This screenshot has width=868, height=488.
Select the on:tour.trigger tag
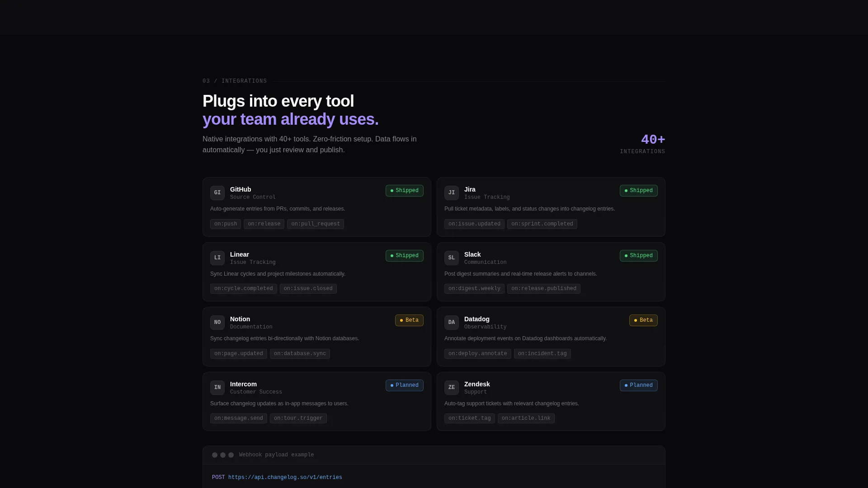pyautogui.click(x=298, y=418)
